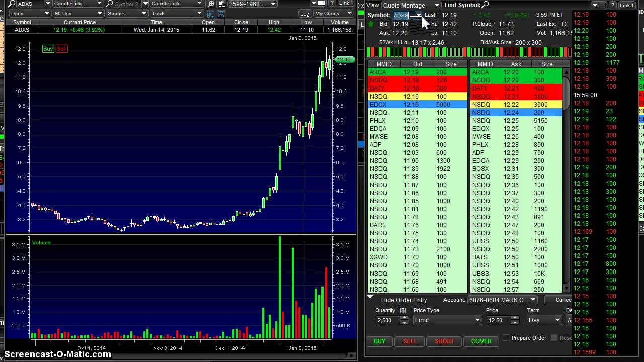Image resolution: width=644 pixels, height=362 pixels.
Task: Click the Symbol 2 compare search icon
Action: pos(109,4)
